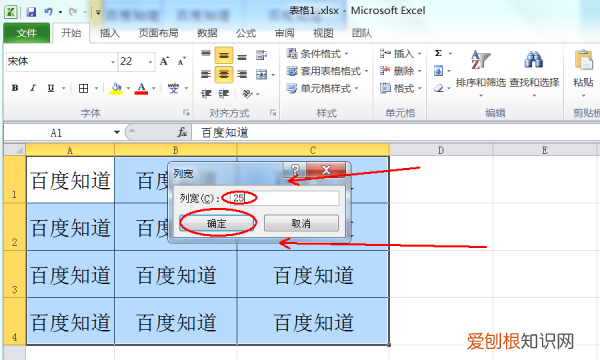The image size is (600, 360).
Task: Select top vertical alignment
Action: pos(206,55)
